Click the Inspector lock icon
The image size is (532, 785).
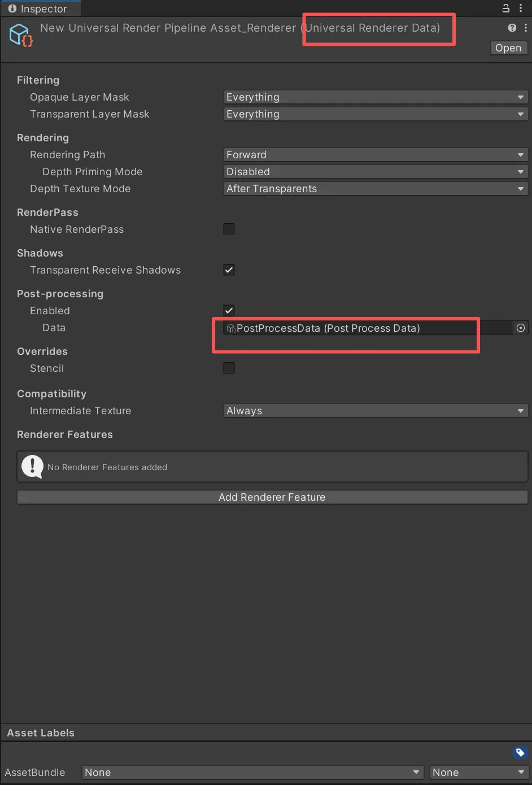(505, 8)
